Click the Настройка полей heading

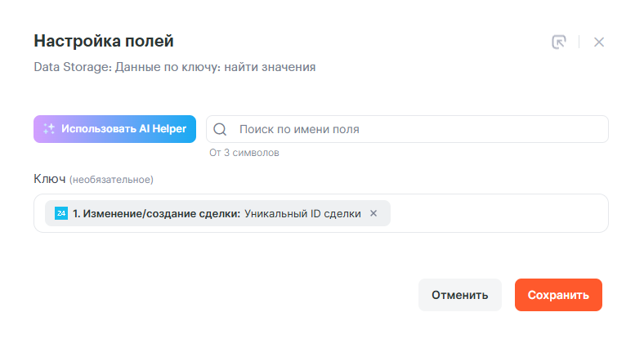[x=104, y=41]
